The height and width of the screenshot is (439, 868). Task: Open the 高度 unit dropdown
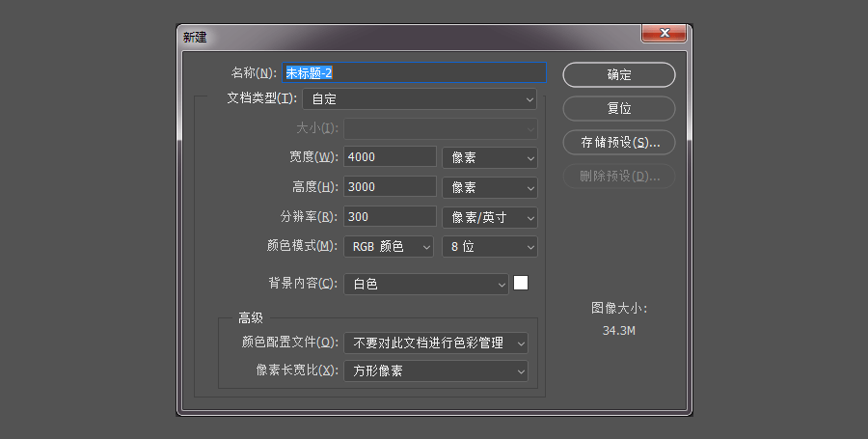click(489, 187)
